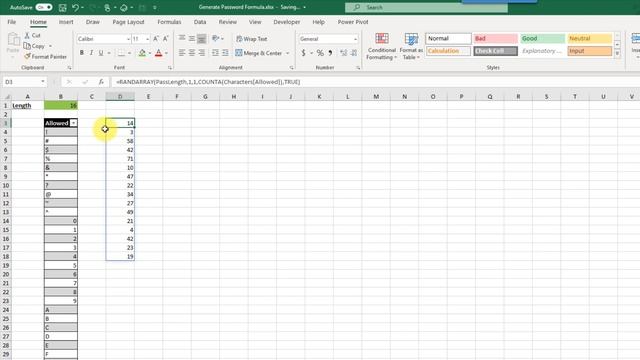
Task: Click in the formula bar
Action: click(x=376, y=82)
